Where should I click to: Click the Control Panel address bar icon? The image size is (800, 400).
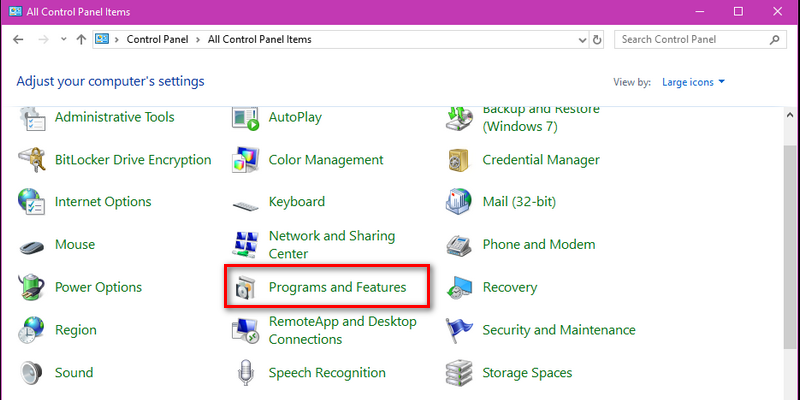(103, 39)
